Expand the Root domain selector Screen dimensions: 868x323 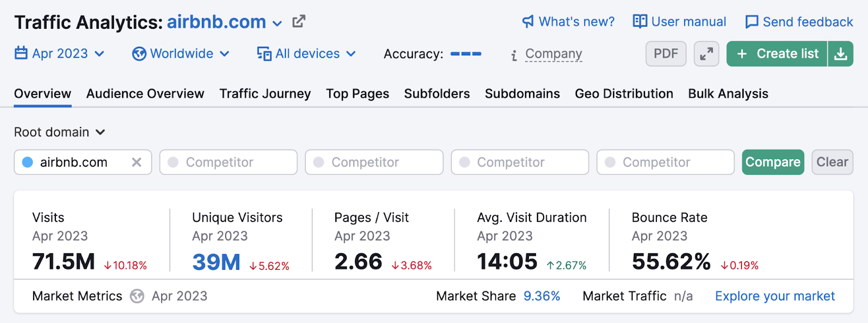click(x=59, y=132)
